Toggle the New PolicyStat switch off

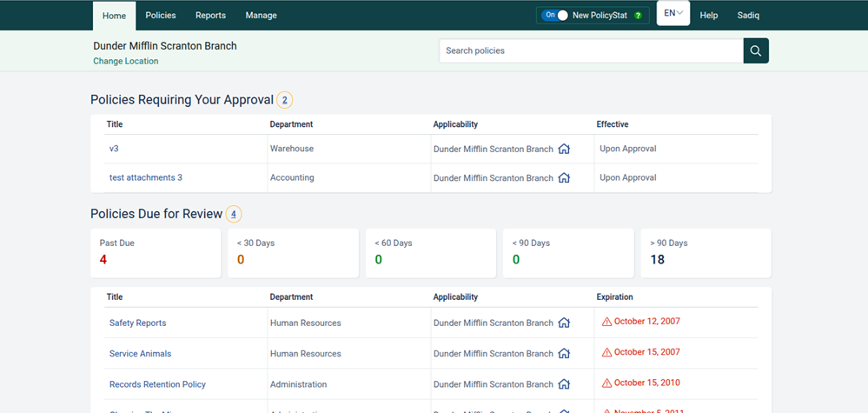(554, 16)
